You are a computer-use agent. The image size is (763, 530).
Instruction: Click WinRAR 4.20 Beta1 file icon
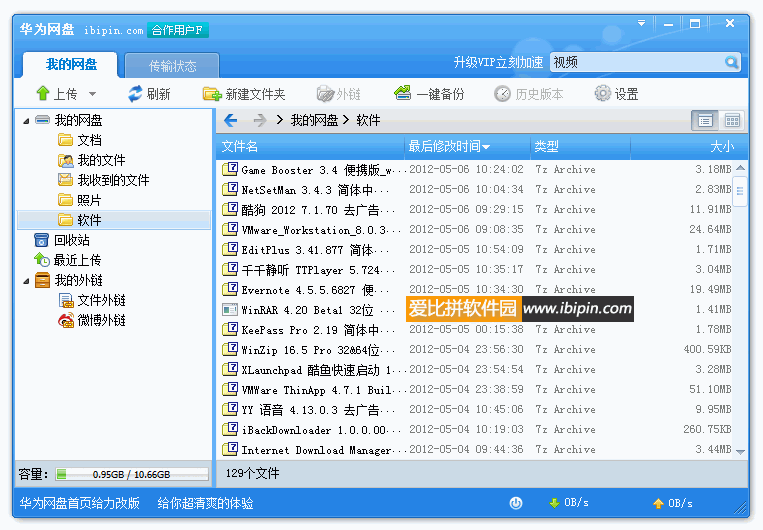click(230, 310)
